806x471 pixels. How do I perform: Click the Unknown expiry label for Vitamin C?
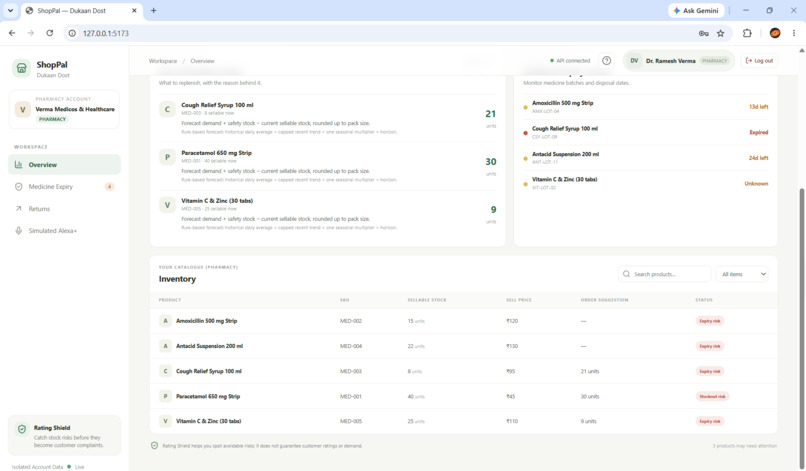[x=756, y=184]
